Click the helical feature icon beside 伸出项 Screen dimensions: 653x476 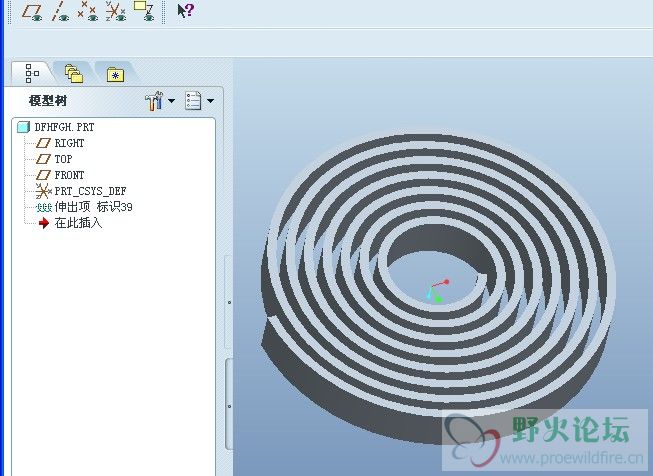coord(44,207)
